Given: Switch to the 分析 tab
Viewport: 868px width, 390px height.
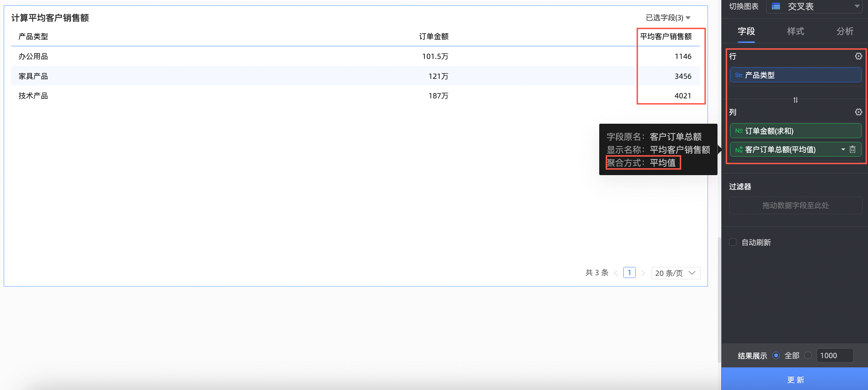Looking at the screenshot, I should click(845, 31).
